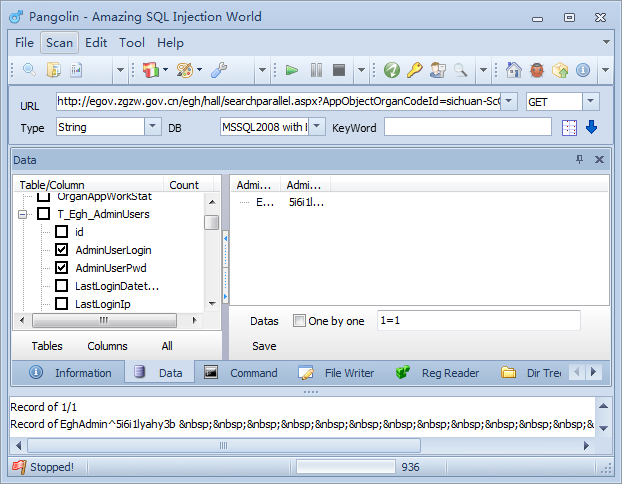622x484 pixels.
Task: Click the user accounts toolbar icon
Action: [x=438, y=70]
